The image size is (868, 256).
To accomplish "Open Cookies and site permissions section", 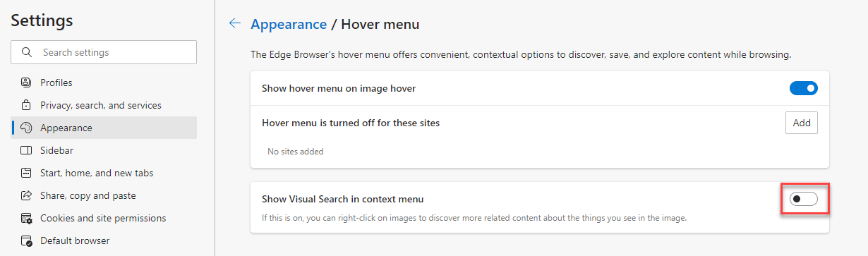I will [x=104, y=218].
